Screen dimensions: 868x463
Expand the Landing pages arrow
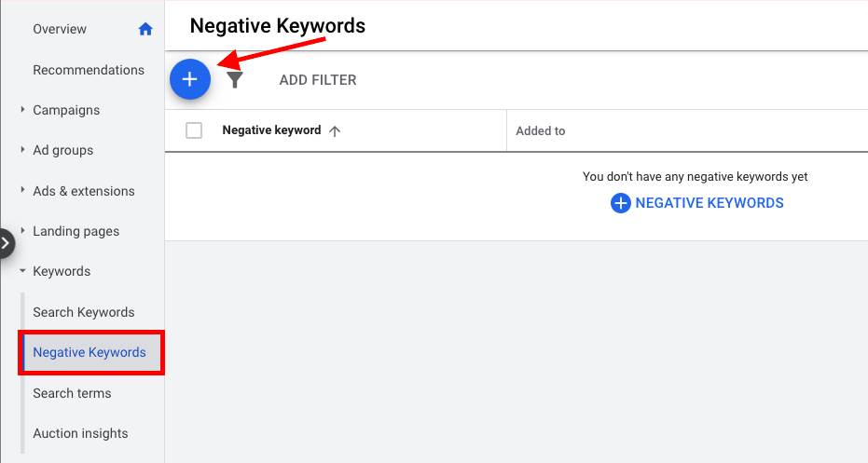(22, 230)
